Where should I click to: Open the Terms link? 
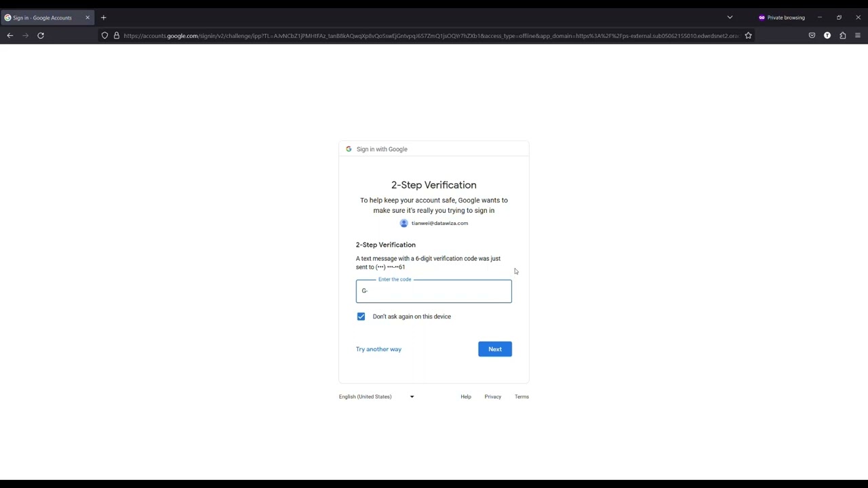coord(521,396)
